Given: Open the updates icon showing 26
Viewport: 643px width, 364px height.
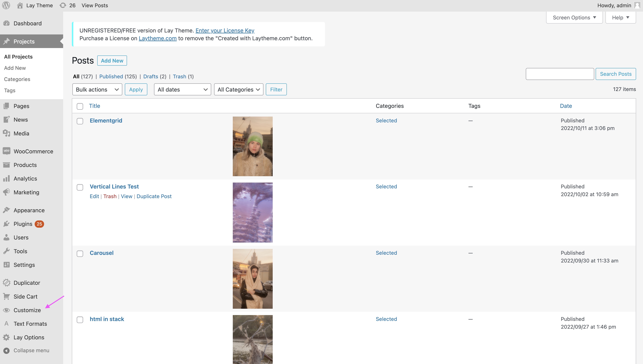Looking at the screenshot, I should click(x=63, y=5).
